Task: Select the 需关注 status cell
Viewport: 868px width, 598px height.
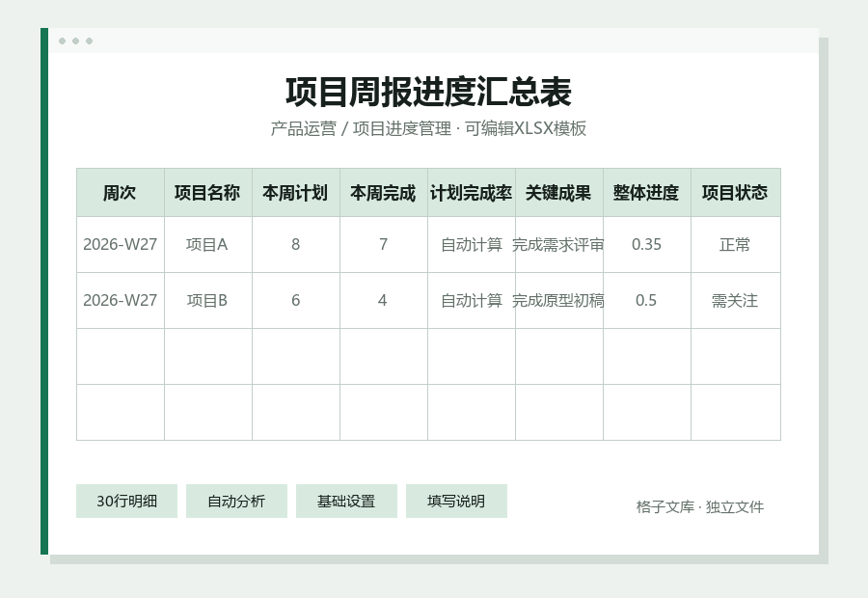Action: (x=736, y=301)
